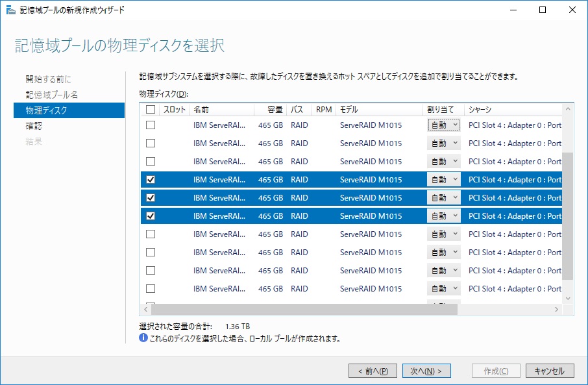This screenshot has height=385, width=588.
Task: Open the focused 自動 dropdown in the first row
Action: click(444, 125)
